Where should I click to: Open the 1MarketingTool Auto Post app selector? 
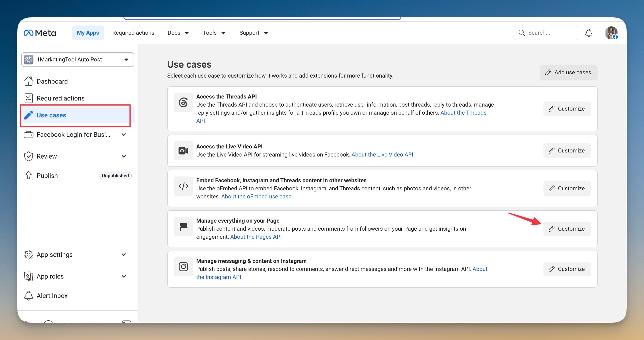tap(78, 59)
